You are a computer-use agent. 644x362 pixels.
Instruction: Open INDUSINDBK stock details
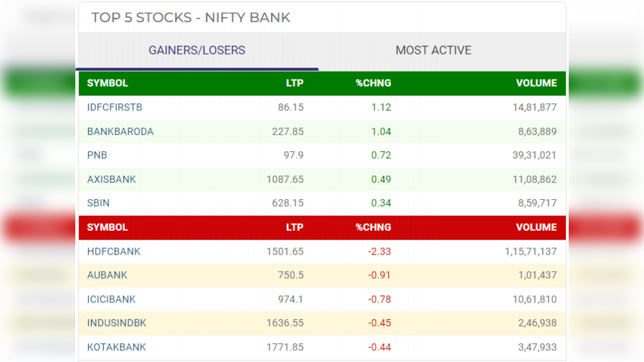117,323
